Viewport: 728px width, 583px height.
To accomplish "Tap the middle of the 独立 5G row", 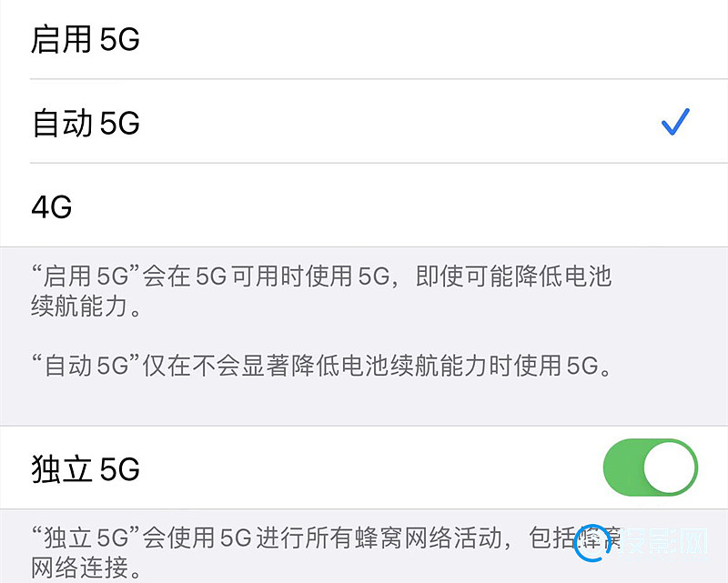I will (x=364, y=469).
